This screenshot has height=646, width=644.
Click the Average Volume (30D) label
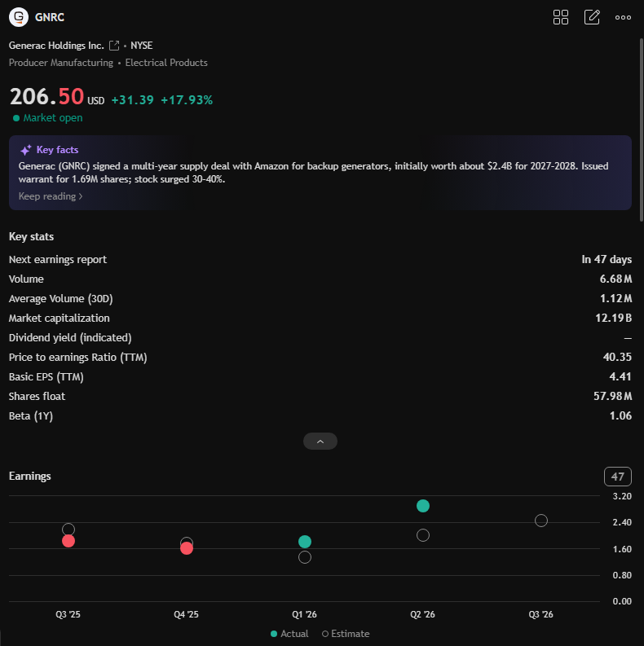click(60, 299)
